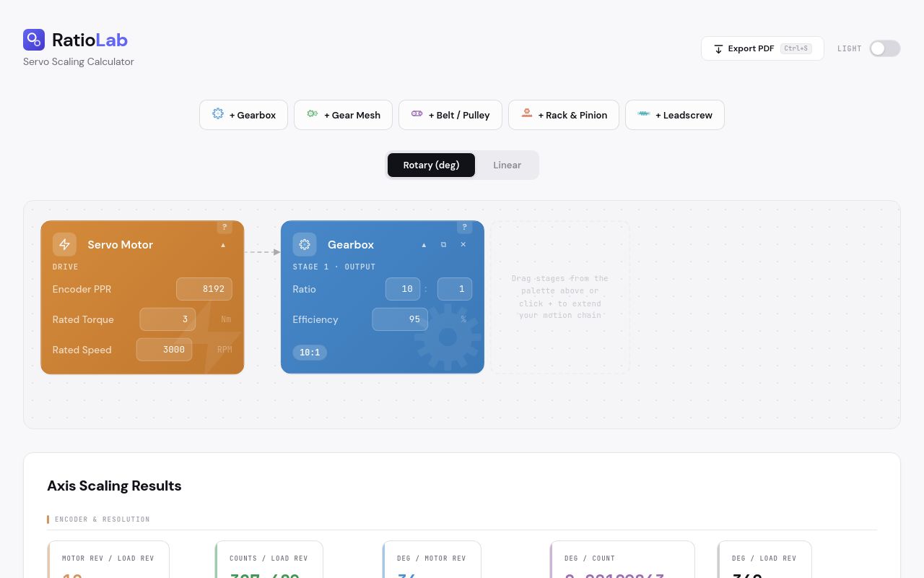The height and width of the screenshot is (578, 924).
Task: Click the RatioLab title text
Action: (90, 40)
